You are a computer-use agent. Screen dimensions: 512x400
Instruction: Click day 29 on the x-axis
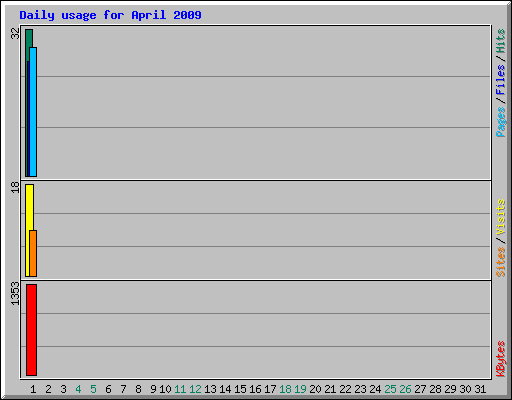450,389
